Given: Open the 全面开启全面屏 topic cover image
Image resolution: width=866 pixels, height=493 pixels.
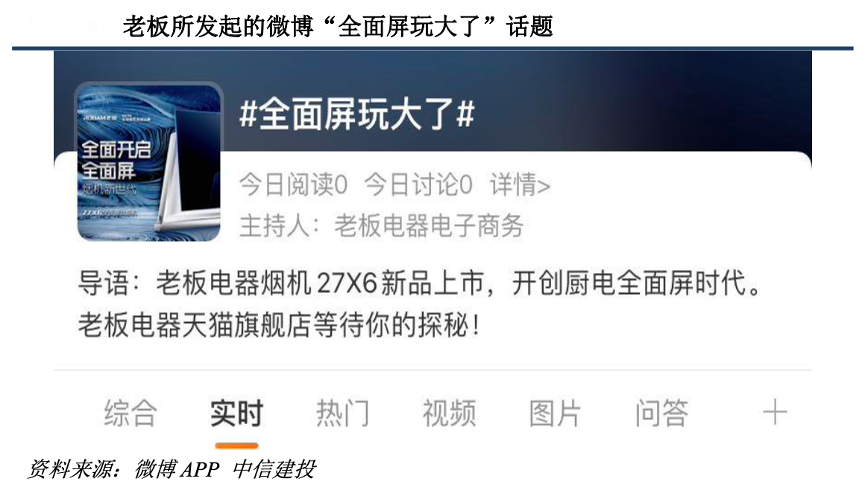Looking at the screenshot, I should coord(149,162).
